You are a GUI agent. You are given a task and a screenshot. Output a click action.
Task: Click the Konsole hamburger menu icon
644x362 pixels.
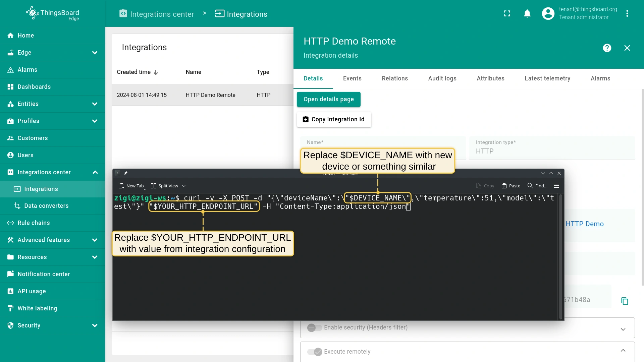tap(556, 186)
